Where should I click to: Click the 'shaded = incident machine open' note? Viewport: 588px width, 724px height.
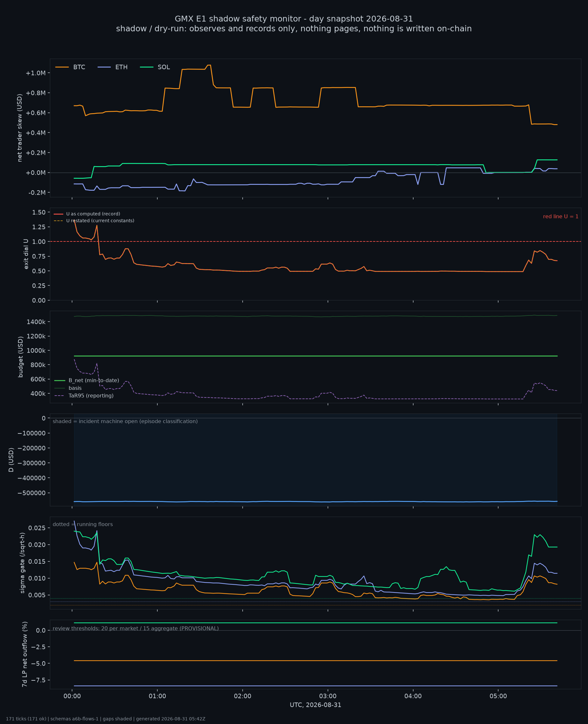tap(125, 421)
